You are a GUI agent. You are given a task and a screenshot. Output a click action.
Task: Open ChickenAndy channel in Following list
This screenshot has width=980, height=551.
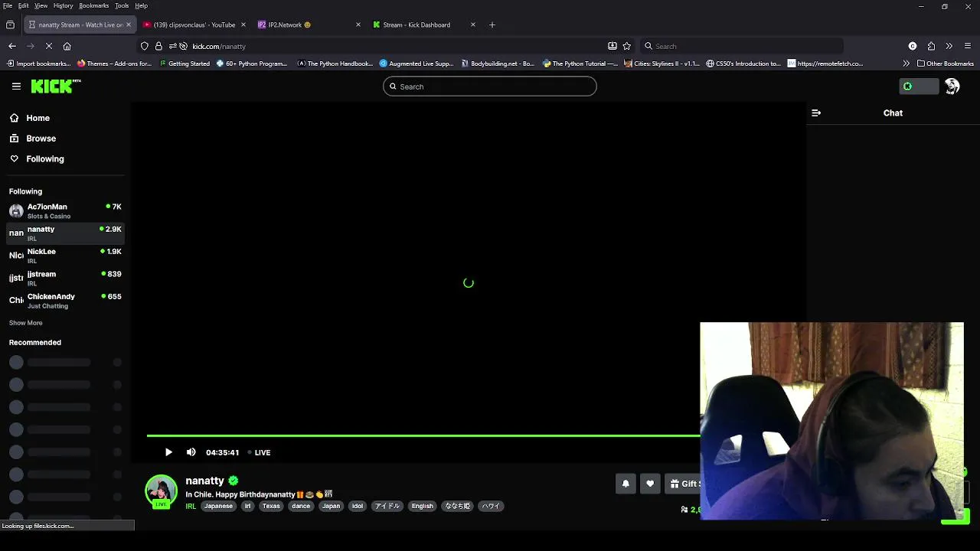[65, 300]
